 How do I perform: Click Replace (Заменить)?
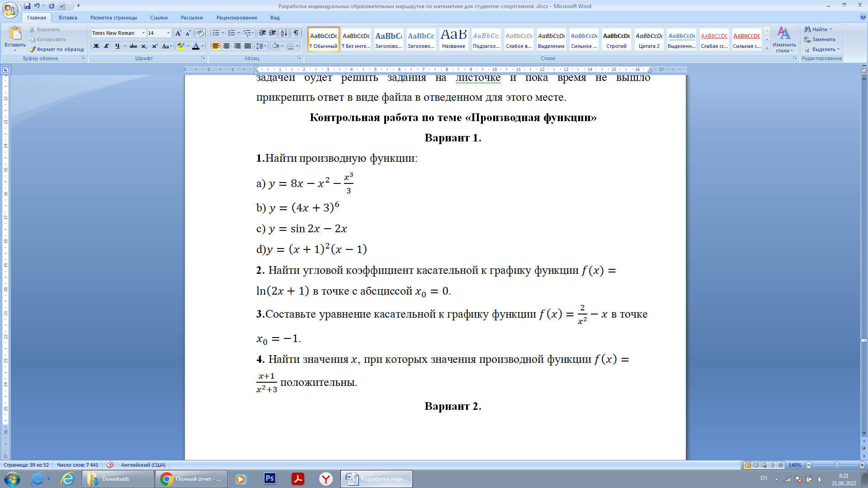click(x=820, y=39)
